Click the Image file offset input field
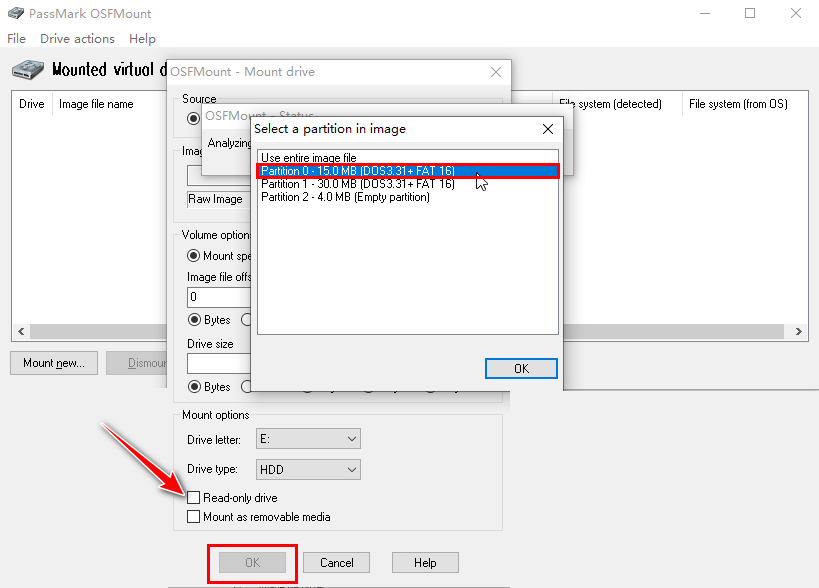The width and height of the screenshot is (819, 588). [x=217, y=297]
